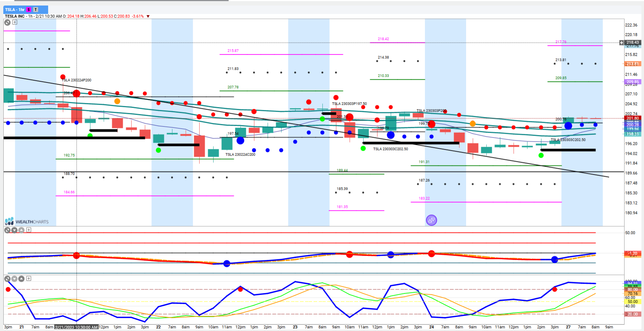
Task: Click the 50.00 oscillator scale label
Action: tap(630, 233)
